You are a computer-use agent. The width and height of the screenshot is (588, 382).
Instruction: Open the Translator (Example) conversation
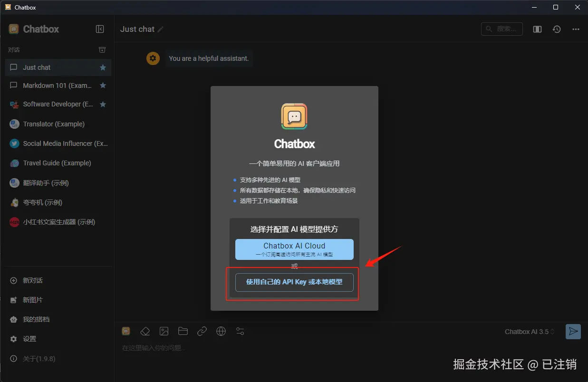pyautogui.click(x=58, y=124)
